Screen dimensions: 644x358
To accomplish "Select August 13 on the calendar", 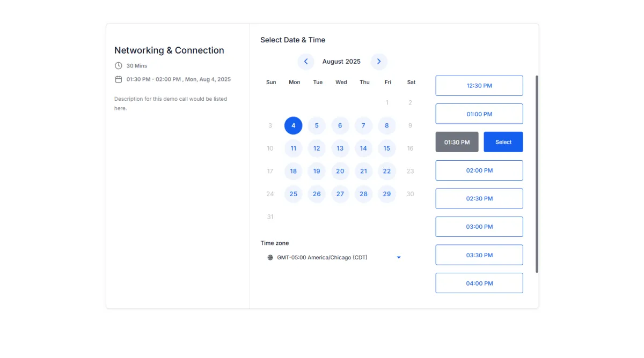I will click(x=340, y=148).
